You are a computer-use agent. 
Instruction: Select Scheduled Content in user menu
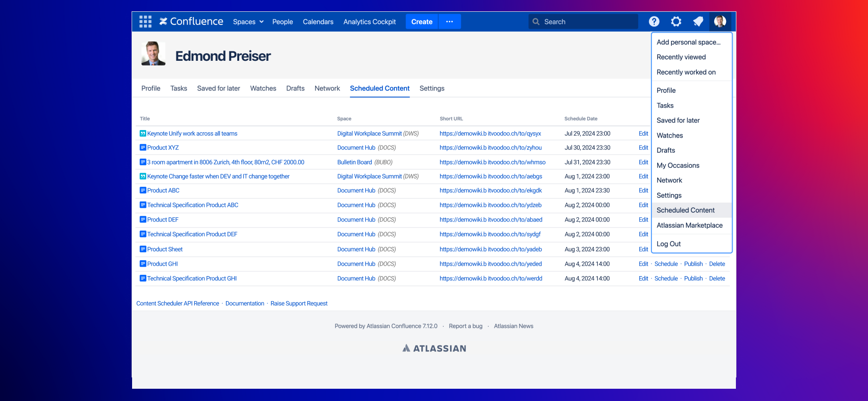tap(692, 210)
